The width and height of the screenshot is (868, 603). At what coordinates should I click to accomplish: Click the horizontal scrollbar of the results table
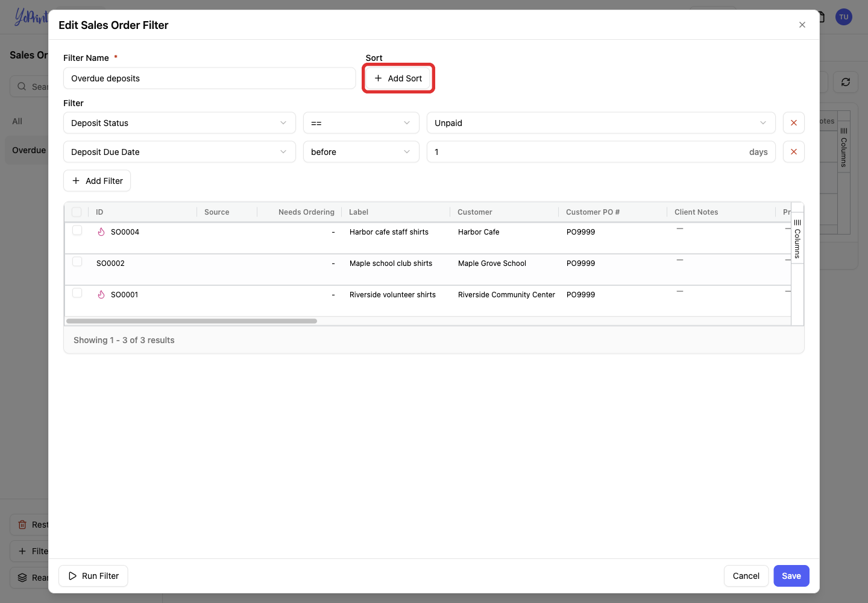(192, 321)
